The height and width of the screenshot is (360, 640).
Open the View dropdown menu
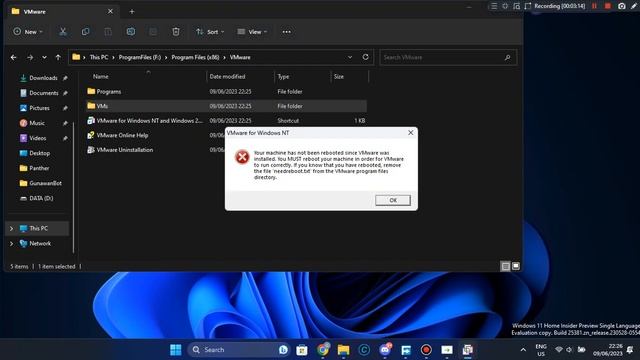[252, 32]
